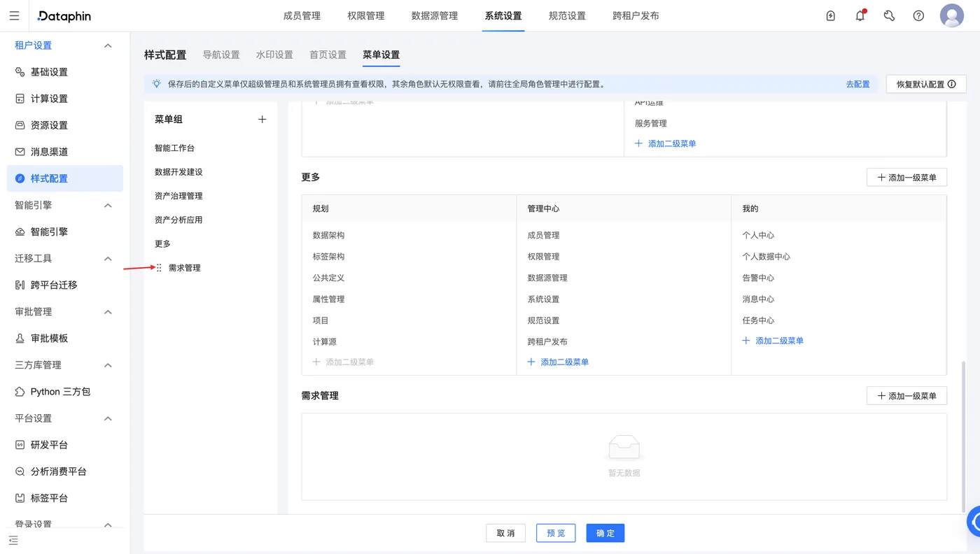Collapse the 三方库管理 section

(108, 365)
